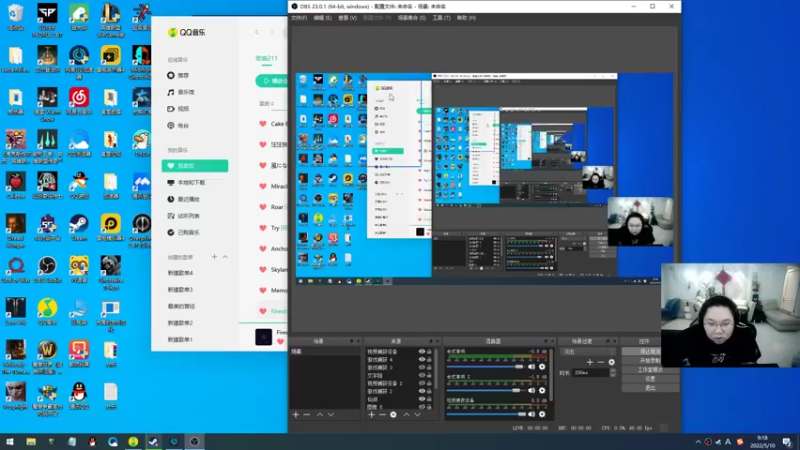Open 电台 in QQ音乐 sidebar
Screen dimensions: 800x450
[178, 126]
